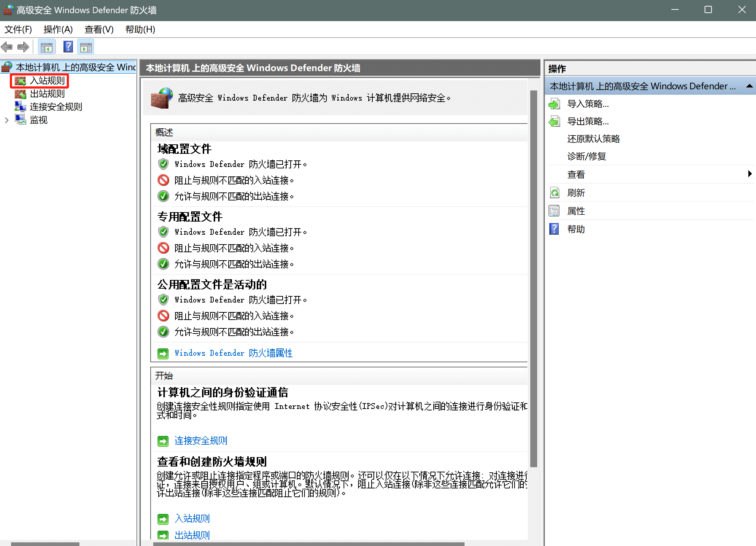Collapse the 本地计算机 actions section header
Viewport: 756px width, 546px height.
749,86
